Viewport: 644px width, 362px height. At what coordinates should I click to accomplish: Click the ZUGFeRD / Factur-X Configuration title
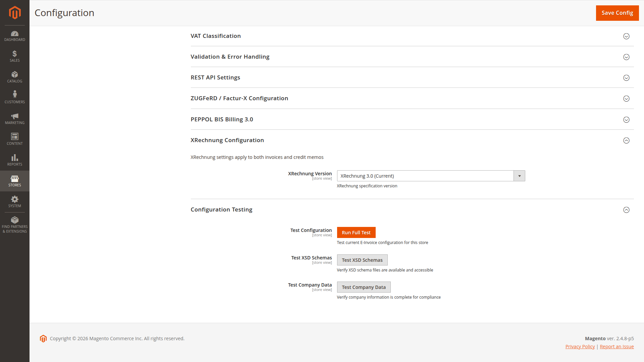pos(239,98)
